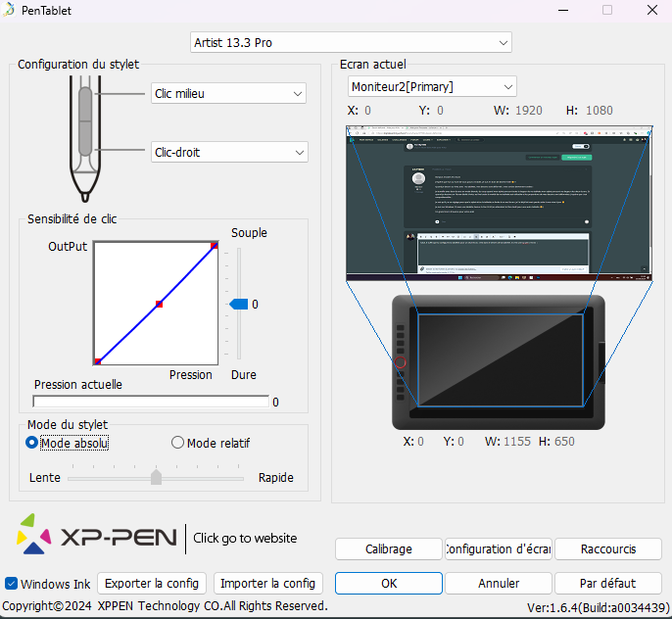Image resolution: width=672 pixels, height=619 pixels.
Task: Click the upper barrel button on the pen illustration
Action: coord(85,103)
